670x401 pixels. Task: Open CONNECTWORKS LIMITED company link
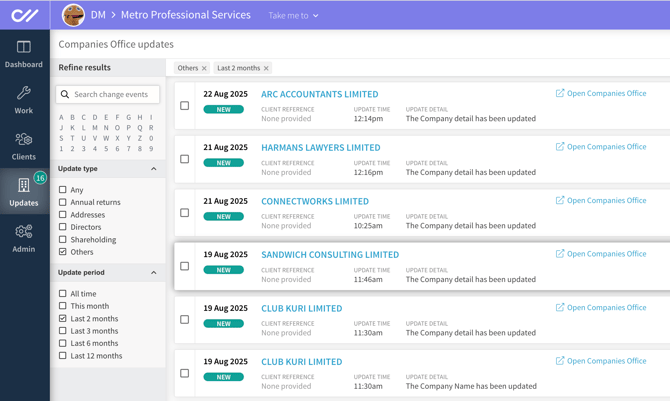(x=315, y=201)
